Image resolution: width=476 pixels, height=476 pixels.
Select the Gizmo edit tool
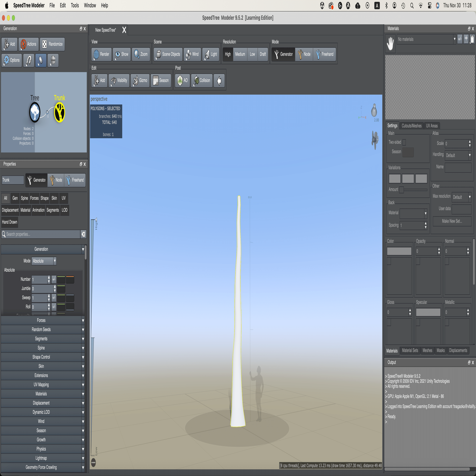140,81
